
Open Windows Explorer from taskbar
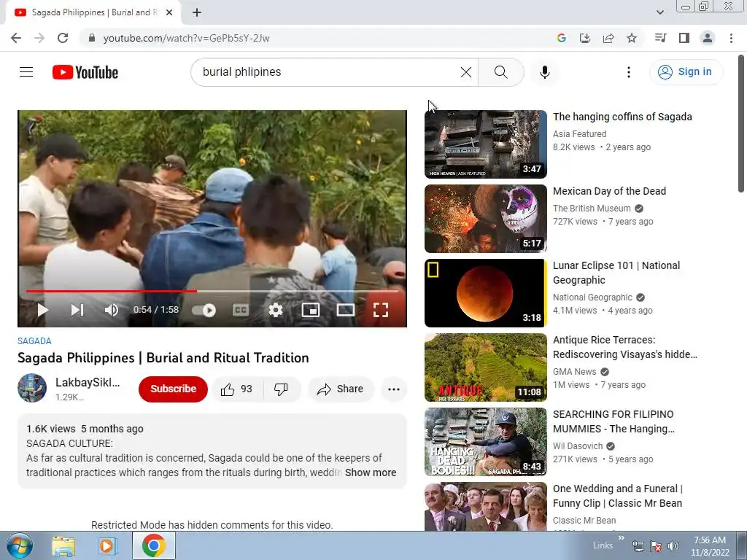tap(63, 546)
